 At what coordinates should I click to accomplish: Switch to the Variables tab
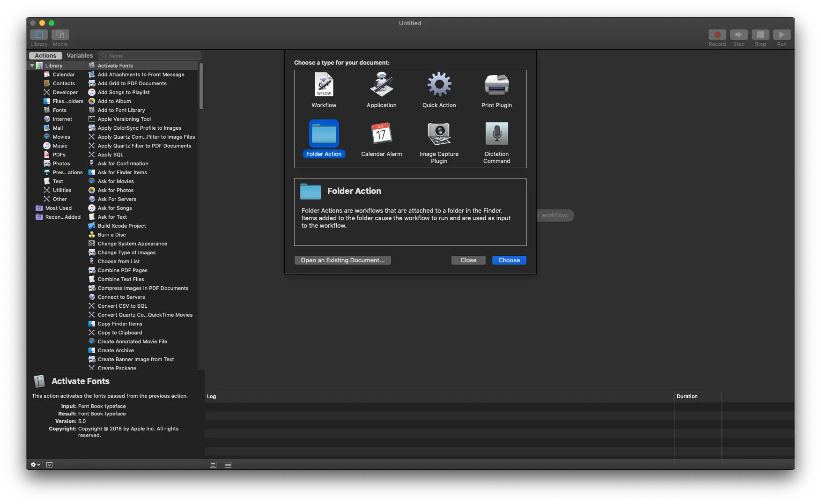point(80,55)
